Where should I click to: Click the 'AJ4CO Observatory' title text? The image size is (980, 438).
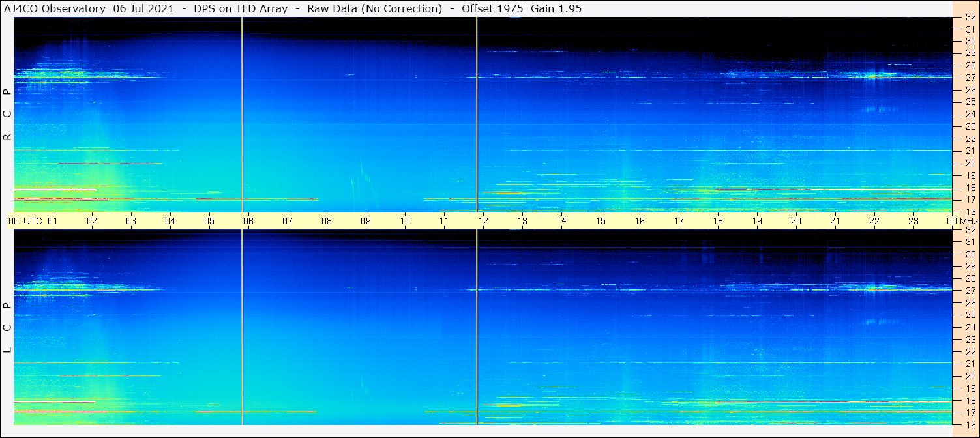tap(55, 8)
